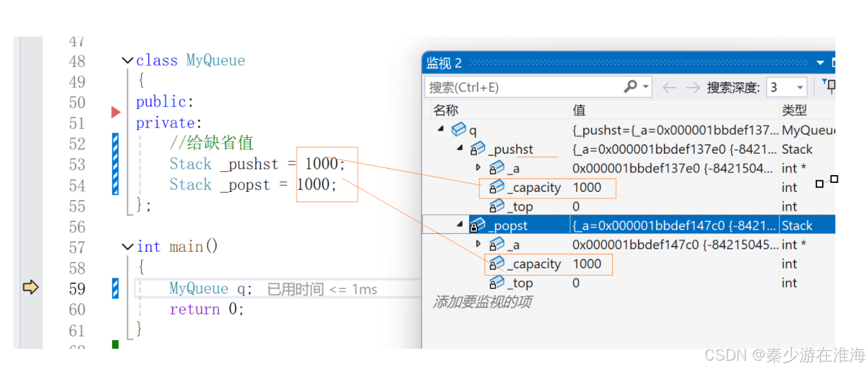This screenshot has height=369, width=868.
Task: Collapse the _popst tree node
Action: [x=461, y=225]
